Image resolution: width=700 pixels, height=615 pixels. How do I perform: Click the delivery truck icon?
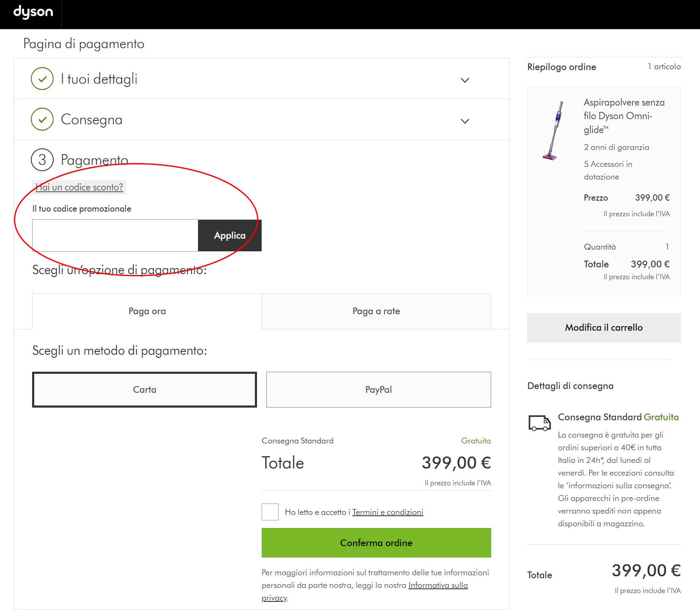[539, 423]
